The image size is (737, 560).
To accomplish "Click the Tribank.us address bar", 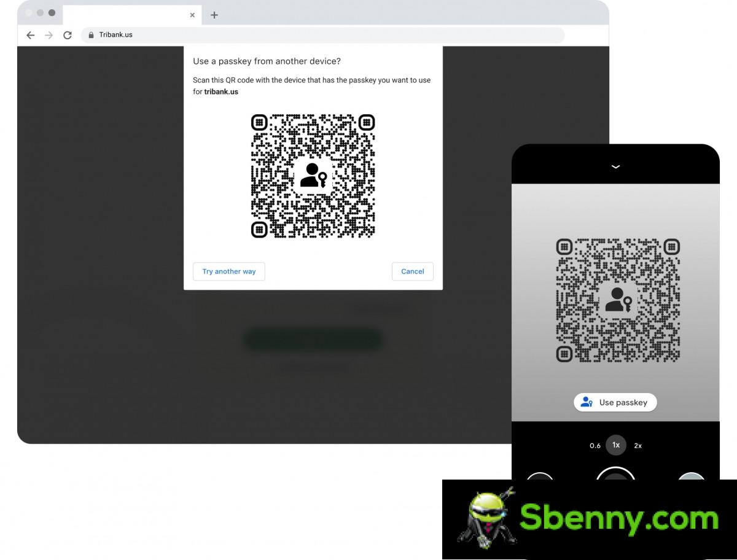I will [x=322, y=35].
